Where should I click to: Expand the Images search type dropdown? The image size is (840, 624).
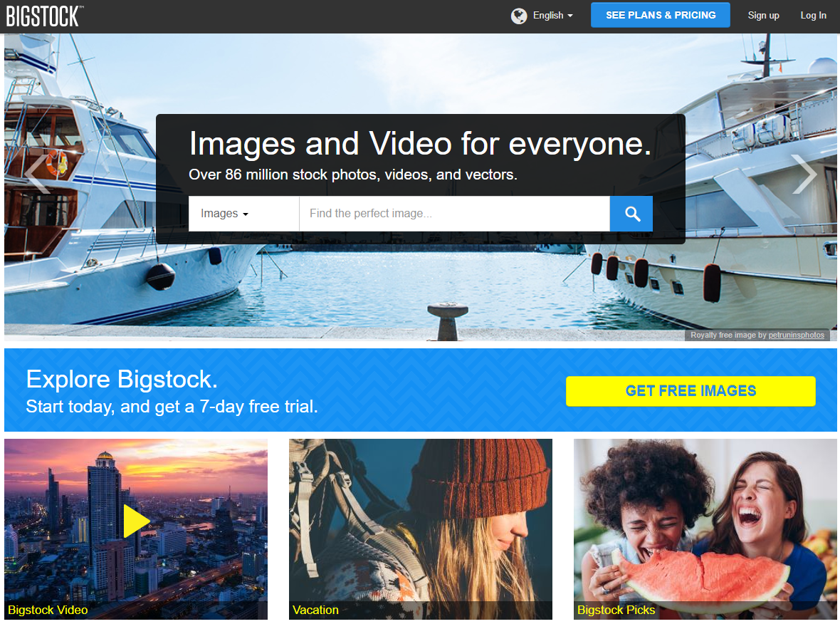tap(243, 214)
